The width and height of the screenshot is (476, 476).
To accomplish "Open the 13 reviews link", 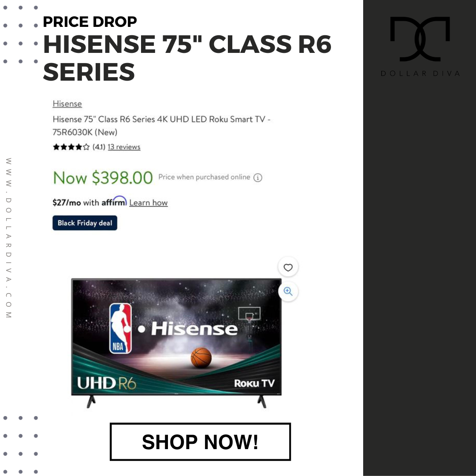I will 124,147.
